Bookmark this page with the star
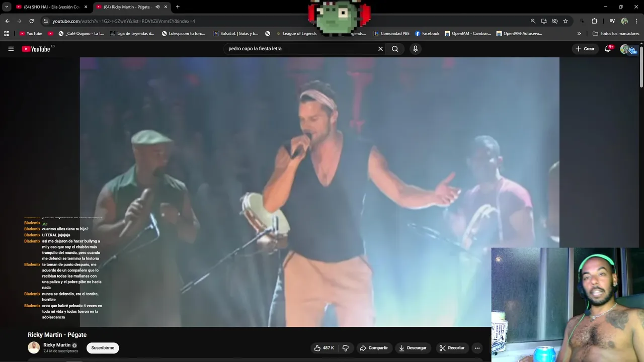 tap(566, 21)
